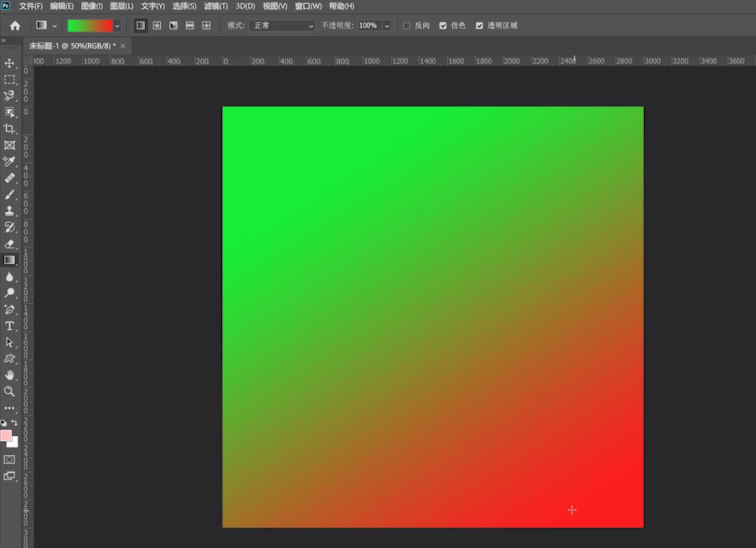Open the 编辑(E) menu

coord(61,6)
